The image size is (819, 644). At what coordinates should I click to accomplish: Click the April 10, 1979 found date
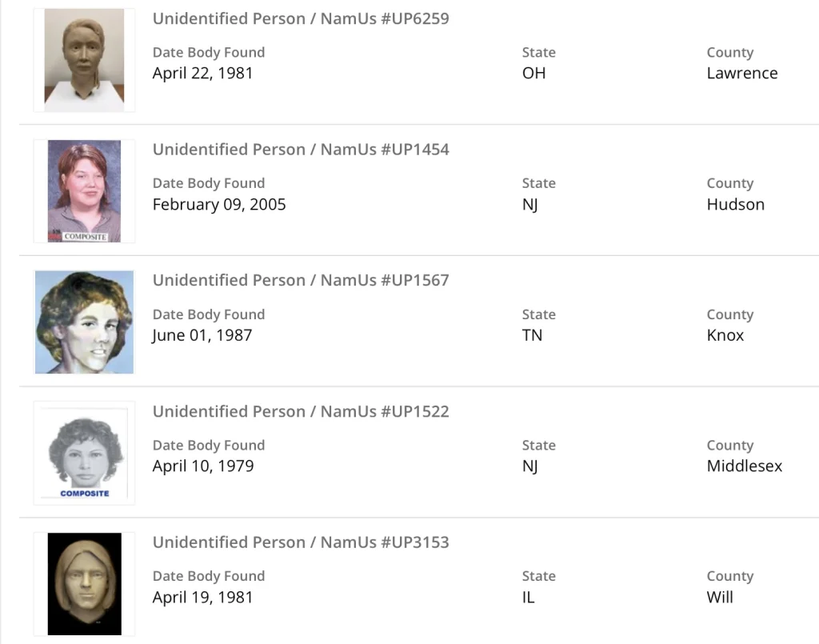(203, 466)
